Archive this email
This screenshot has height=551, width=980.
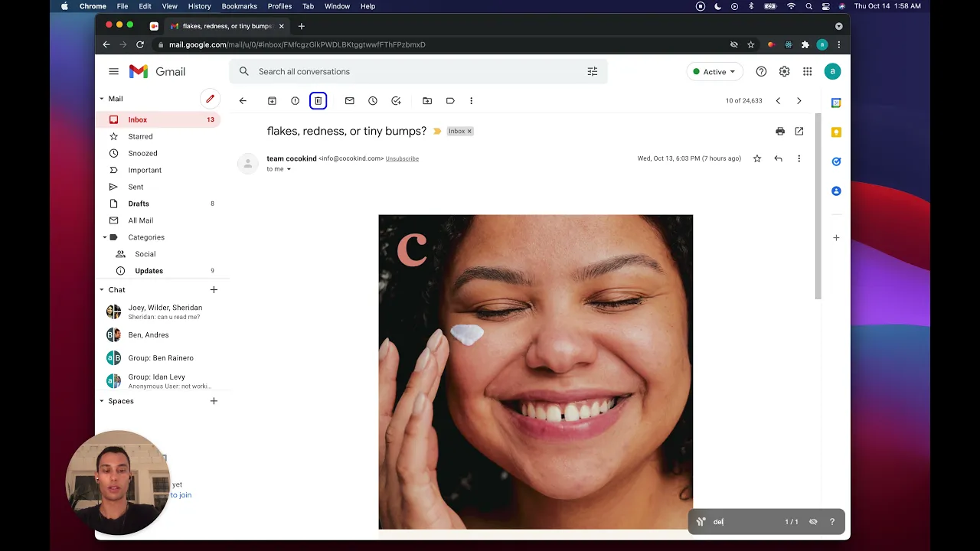click(272, 101)
